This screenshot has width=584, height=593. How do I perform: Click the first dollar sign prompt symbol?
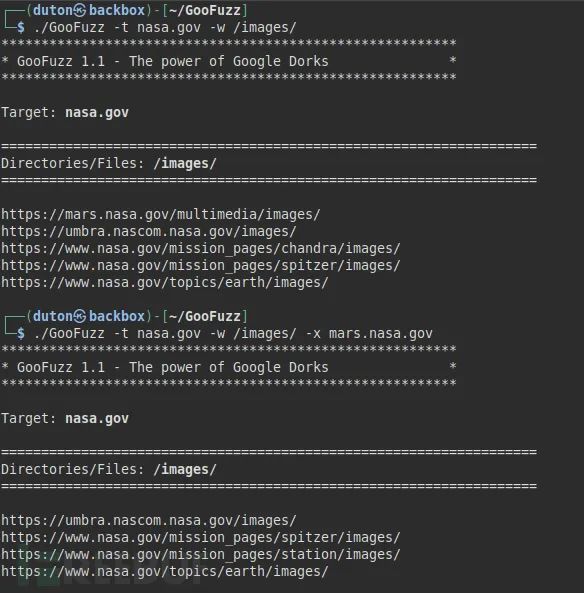pyautogui.click(x=21, y=28)
